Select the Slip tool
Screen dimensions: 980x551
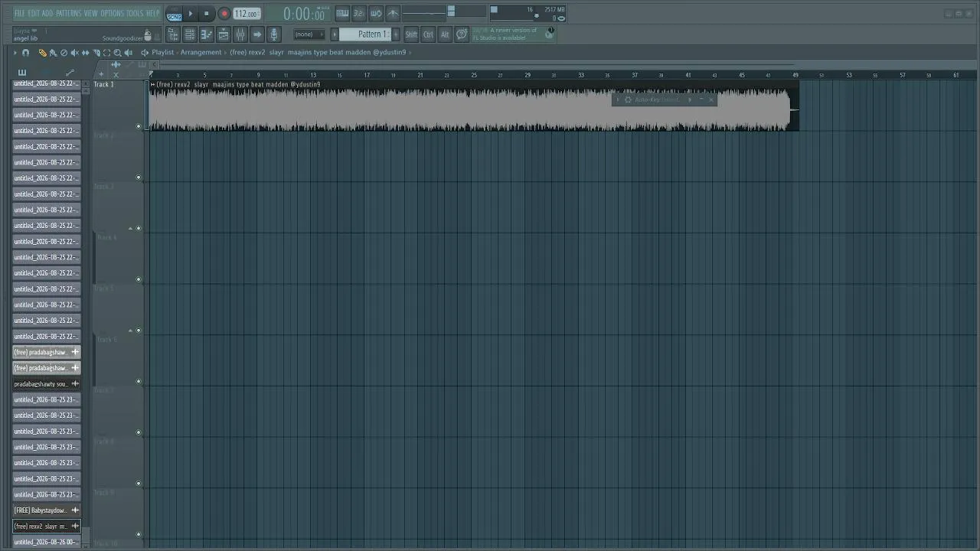85,53
